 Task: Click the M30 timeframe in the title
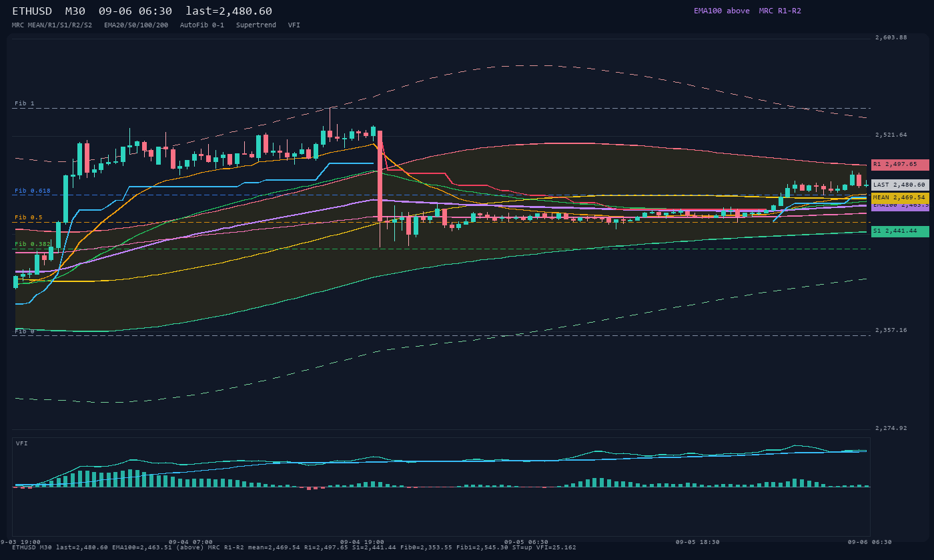click(75, 11)
